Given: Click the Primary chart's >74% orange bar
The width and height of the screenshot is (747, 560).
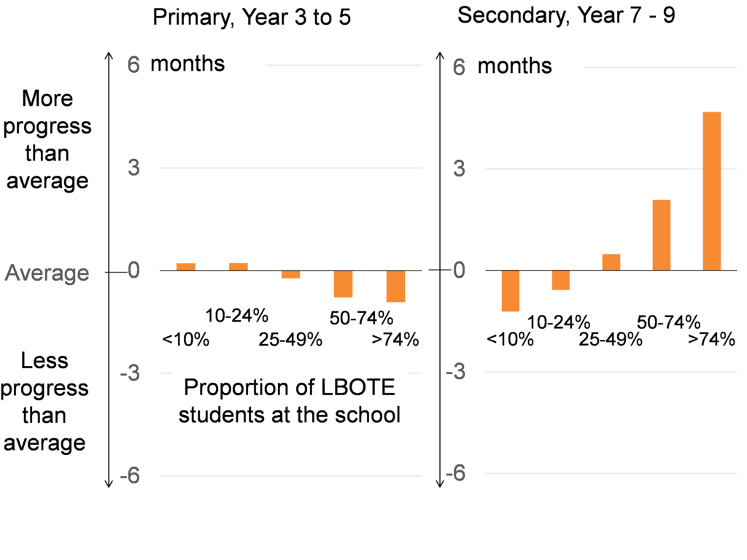Looking at the screenshot, I should pos(395,286).
